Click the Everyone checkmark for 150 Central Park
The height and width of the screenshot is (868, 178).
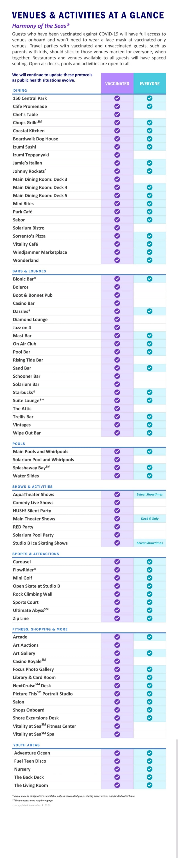tap(150, 98)
